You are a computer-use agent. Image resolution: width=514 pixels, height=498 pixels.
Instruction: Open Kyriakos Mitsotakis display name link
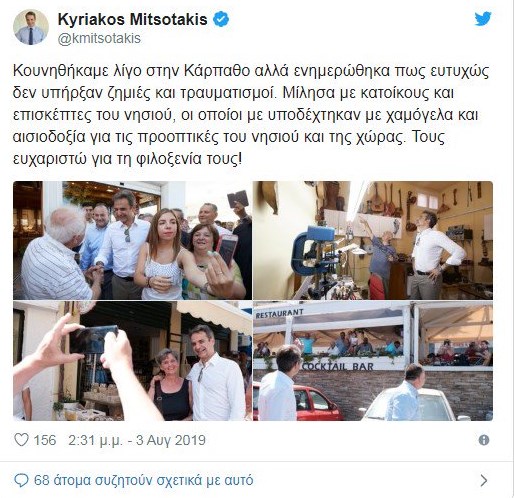coord(132,19)
